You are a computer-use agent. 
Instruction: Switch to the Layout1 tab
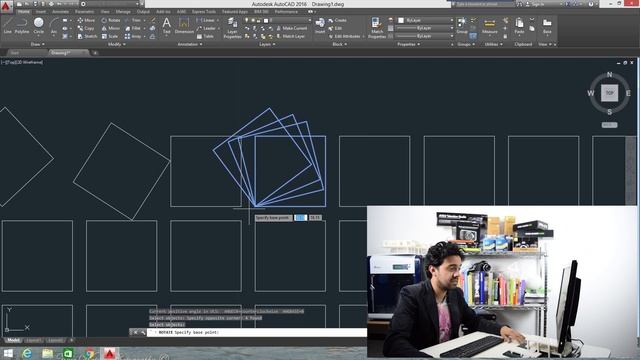[x=33, y=340]
